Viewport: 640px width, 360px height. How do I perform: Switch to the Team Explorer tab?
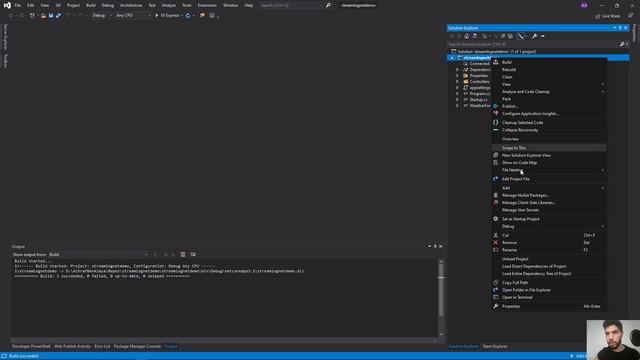[x=495, y=346]
